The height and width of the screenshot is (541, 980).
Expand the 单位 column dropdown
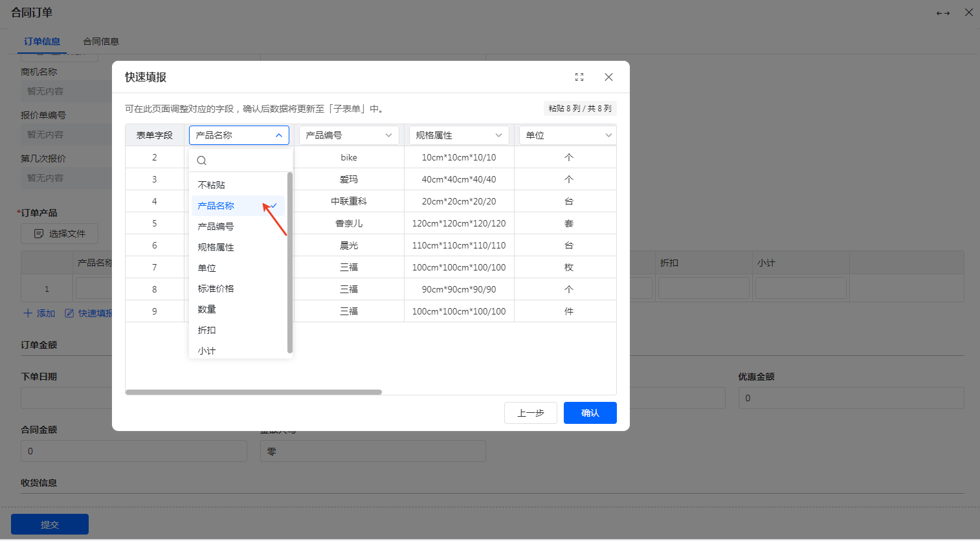(x=568, y=135)
